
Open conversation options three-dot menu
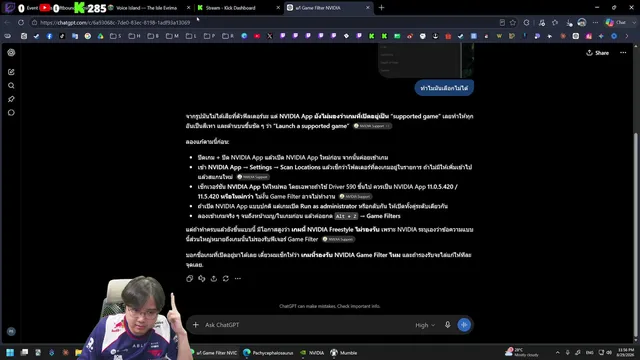[x=623, y=53]
